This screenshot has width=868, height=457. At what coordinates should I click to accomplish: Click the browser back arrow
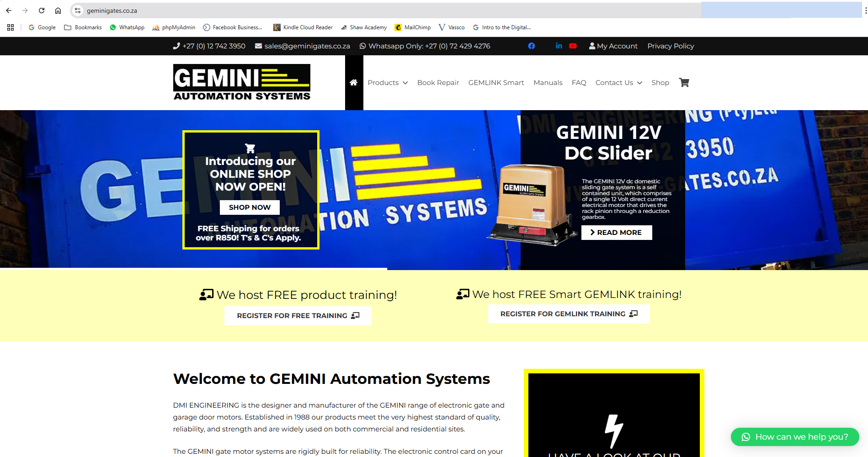9,11
